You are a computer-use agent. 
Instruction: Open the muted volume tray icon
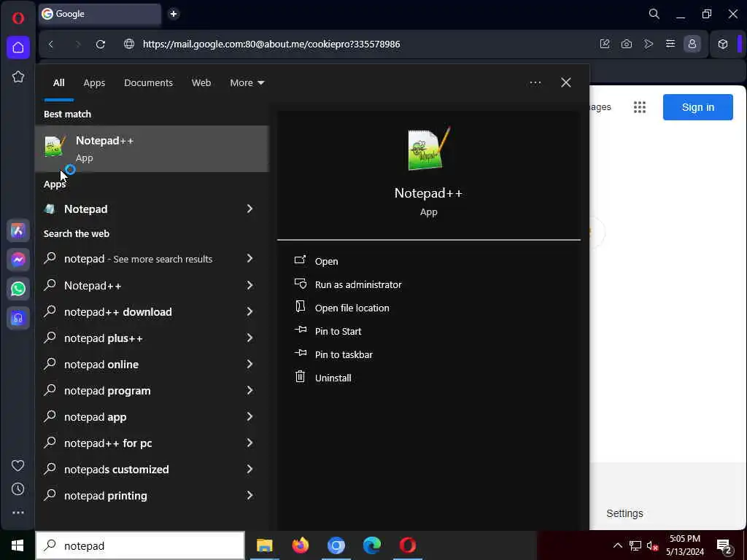(652, 545)
